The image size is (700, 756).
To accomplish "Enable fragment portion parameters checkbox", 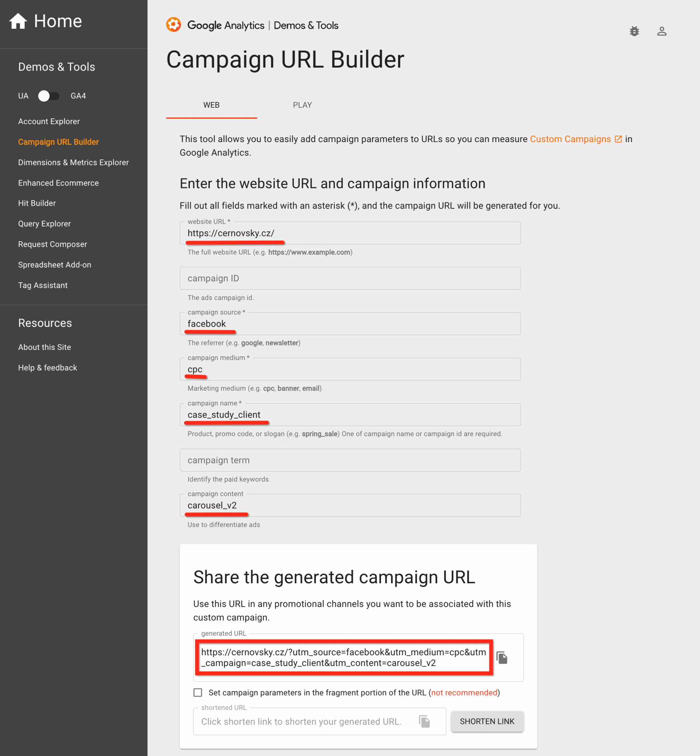I will [198, 693].
